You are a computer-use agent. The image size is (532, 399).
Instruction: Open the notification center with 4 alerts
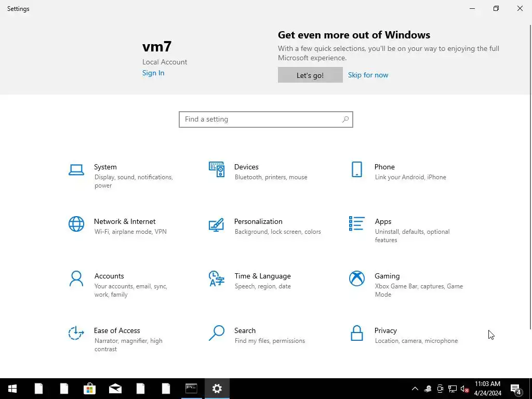516,389
